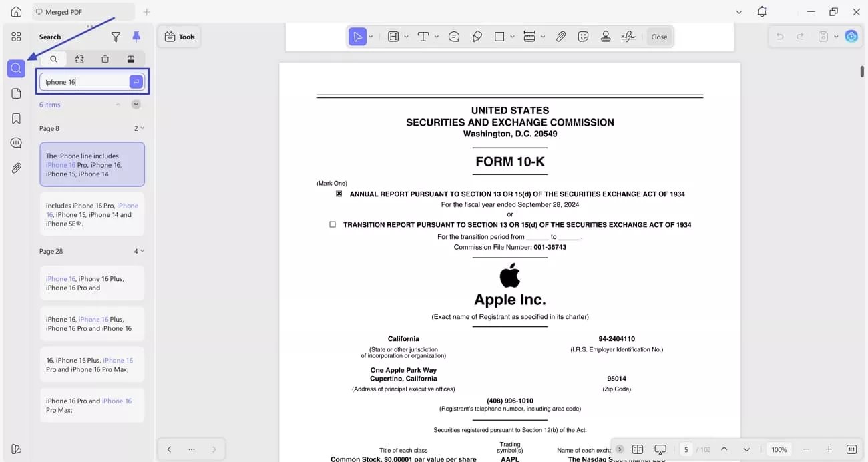
Task: Select the Search panel icon in sidebar
Action: 16,68
